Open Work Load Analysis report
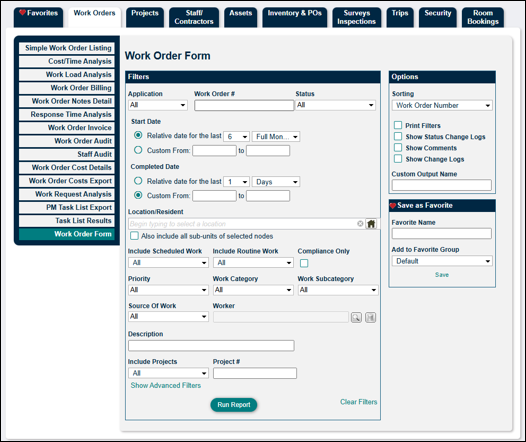The image size is (526, 442). (67, 74)
